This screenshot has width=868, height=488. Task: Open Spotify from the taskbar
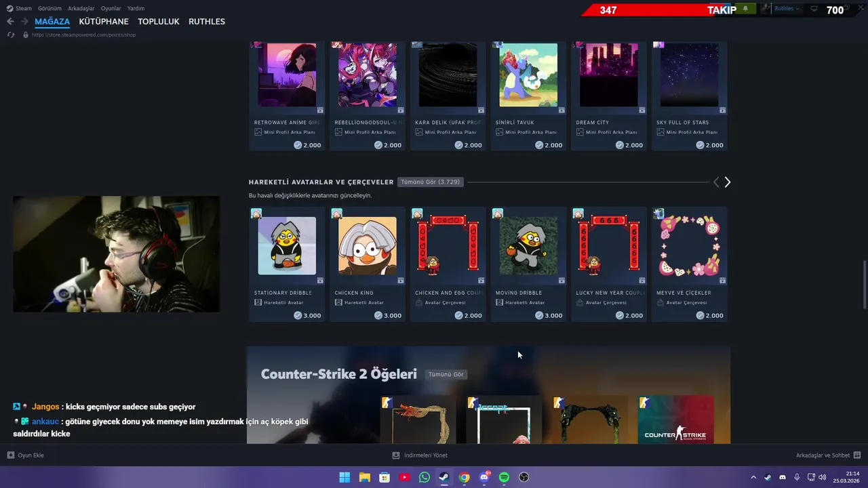coord(504,477)
